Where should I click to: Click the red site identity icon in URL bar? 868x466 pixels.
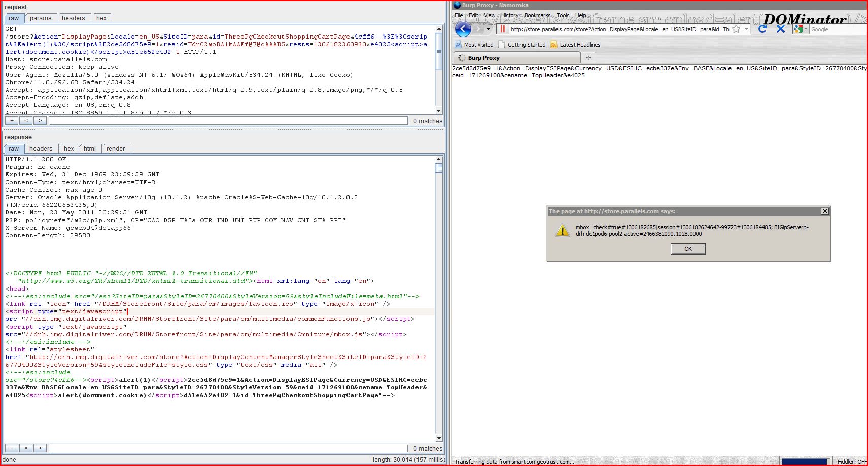(502, 29)
